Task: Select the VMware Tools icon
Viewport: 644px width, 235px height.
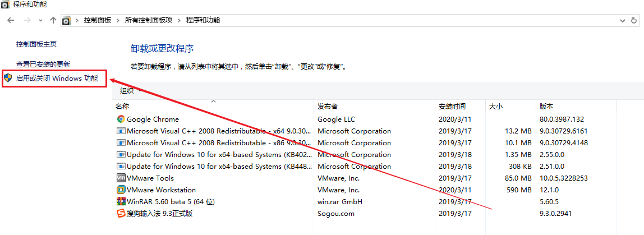Action: coord(121,178)
